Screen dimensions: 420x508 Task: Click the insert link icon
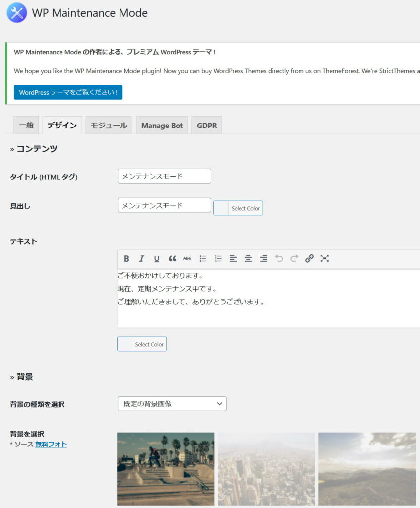click(309, 258)
